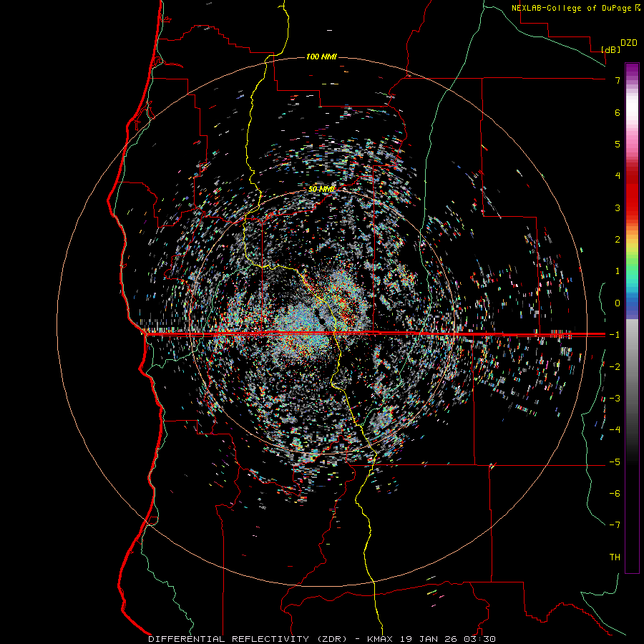Click the legend value -7 label
The width and height of the screenshot is (644, 644).
[615, 525]
